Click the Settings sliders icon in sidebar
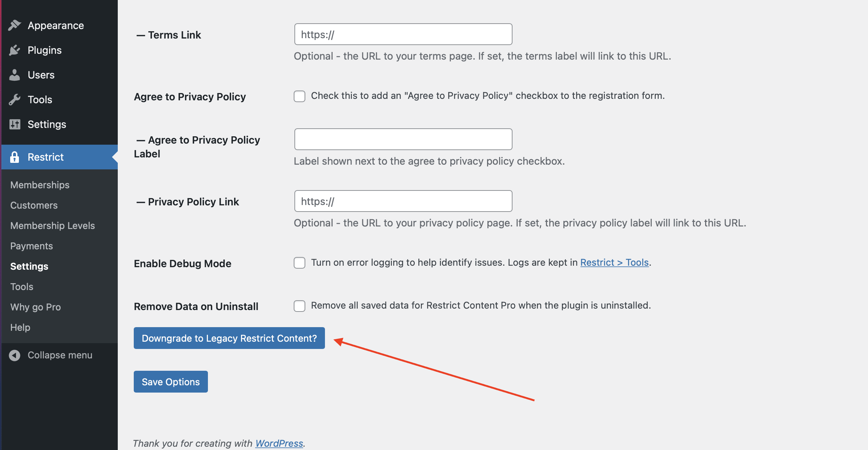Screen dimensions: 868x450 pos(15,124)
